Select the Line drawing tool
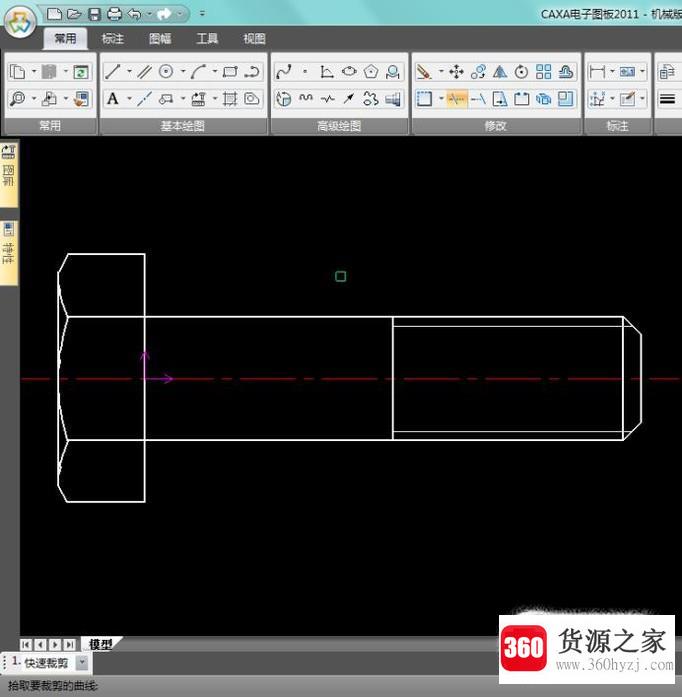Screen dimensions: 682x697 pos(112,72)
